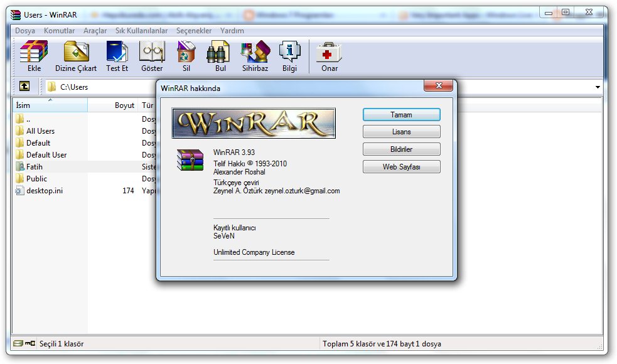Click the Onar (Repair) first-aid icon
The image size is (617, 364).
point(329,52)
